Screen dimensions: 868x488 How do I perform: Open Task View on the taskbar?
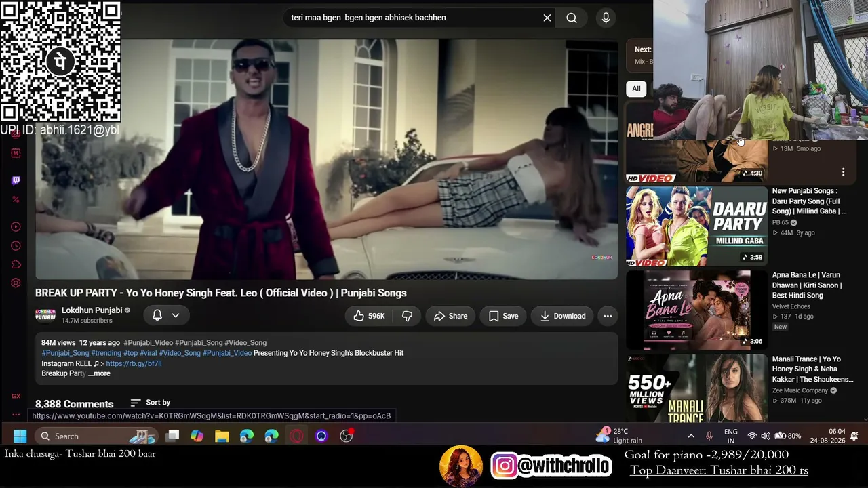pos(173,436)
